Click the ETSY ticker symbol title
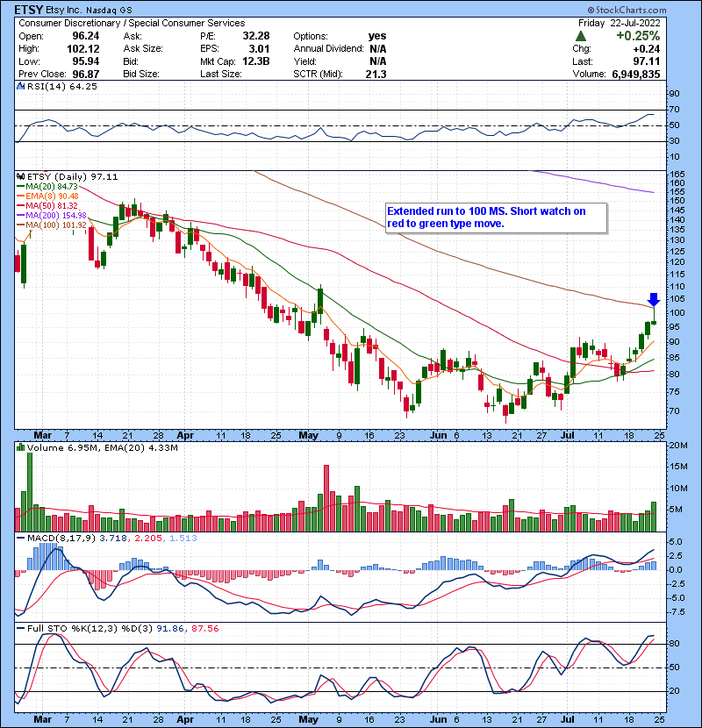Image resolution: width=702 pixels, height=728 pixels. point(29,10)
